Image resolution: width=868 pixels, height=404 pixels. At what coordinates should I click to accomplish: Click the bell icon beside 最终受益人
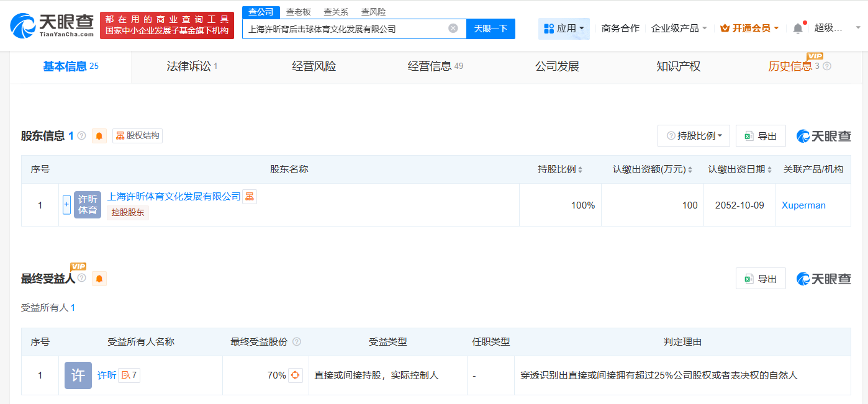(x=99, y=278)
